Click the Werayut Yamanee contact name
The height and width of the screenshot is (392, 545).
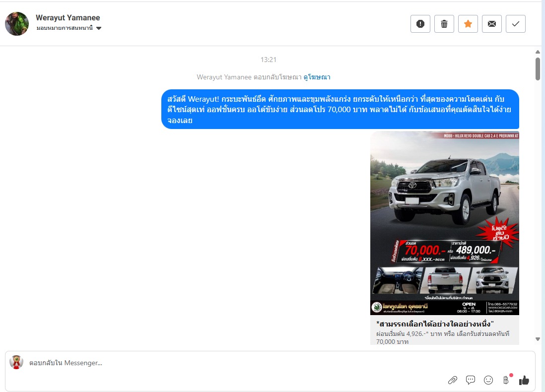(68, 18)
